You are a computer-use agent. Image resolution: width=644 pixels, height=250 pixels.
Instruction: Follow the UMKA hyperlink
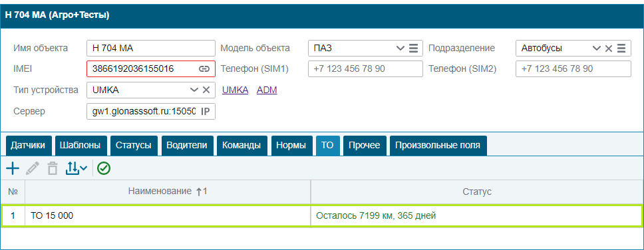(236, 90)
